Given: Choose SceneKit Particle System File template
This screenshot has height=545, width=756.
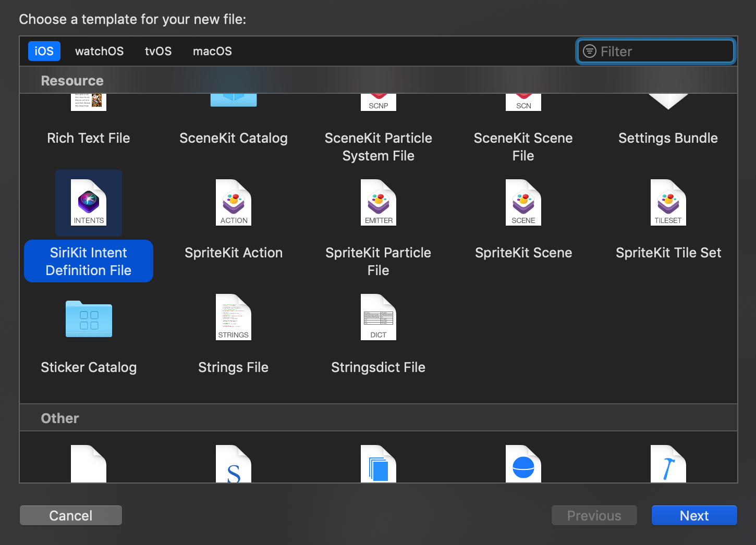Looking at the screenshot, I should pos(379,146).
